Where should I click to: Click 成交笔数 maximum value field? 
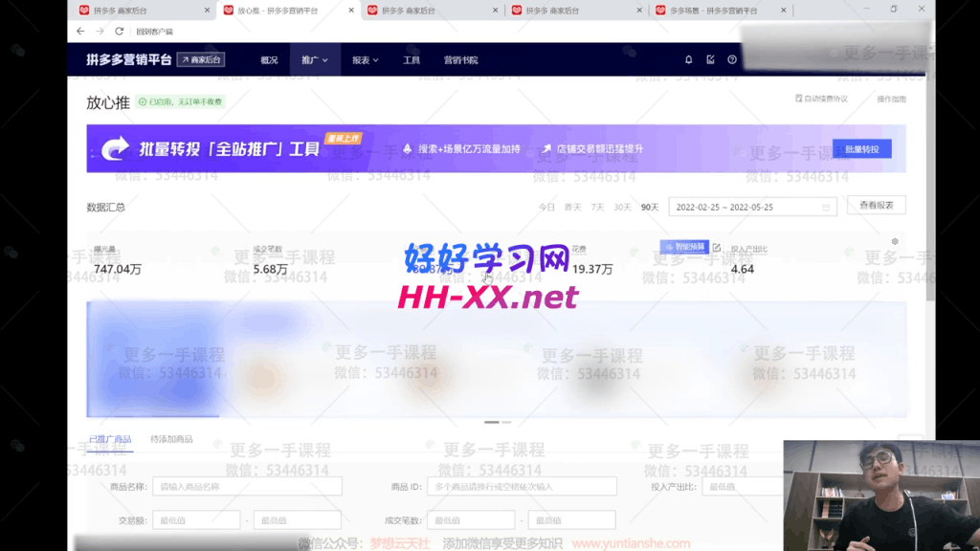coord(572,519)
